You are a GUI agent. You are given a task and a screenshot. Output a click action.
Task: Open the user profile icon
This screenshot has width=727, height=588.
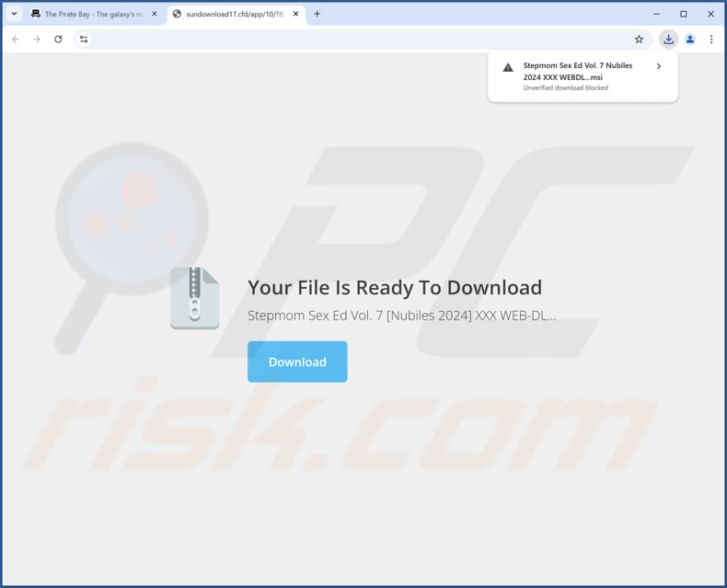click(x=690, y=40)
